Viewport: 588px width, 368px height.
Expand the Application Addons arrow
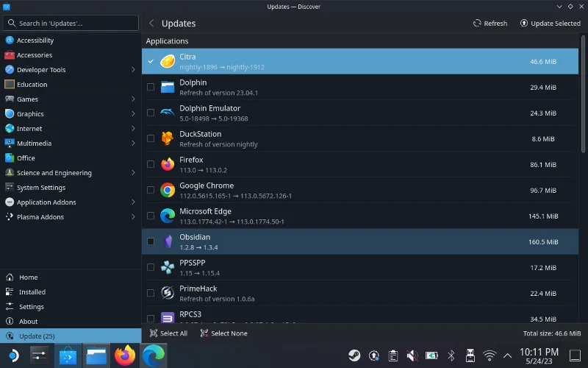[133, 202]
